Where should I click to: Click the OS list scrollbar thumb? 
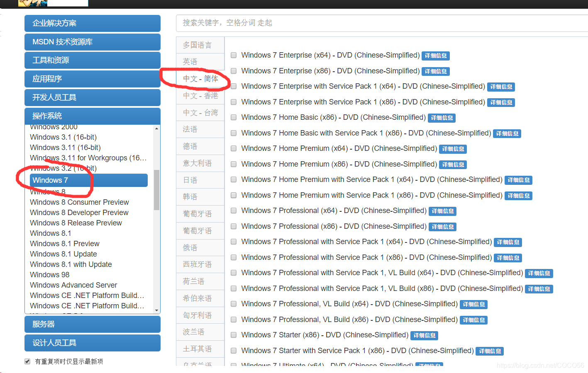[x=156, y=190]
